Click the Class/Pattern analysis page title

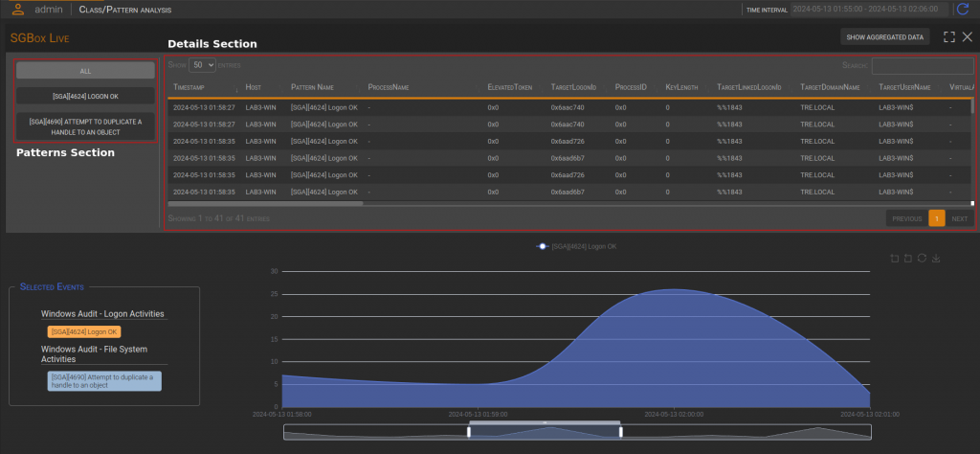click(125, 10)
